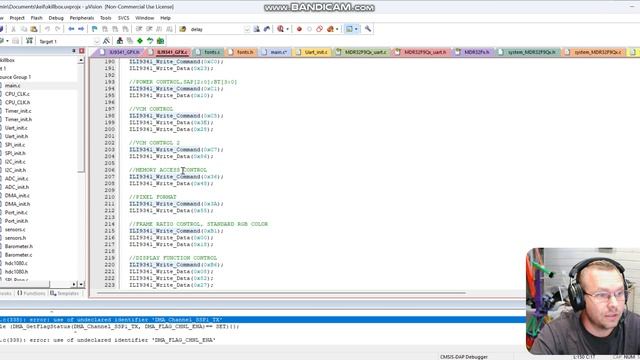Navigate forwards with the blue right arrow
The image size is (640, 360).
pyautogui.click(x=81, y=29)
